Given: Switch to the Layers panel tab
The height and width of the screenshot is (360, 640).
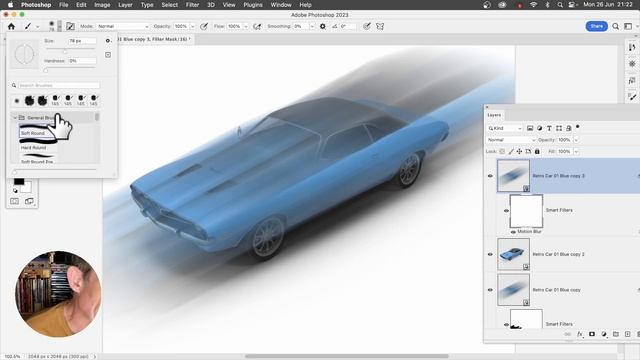Looking at the screenshot, I should (x=494, y=115).
